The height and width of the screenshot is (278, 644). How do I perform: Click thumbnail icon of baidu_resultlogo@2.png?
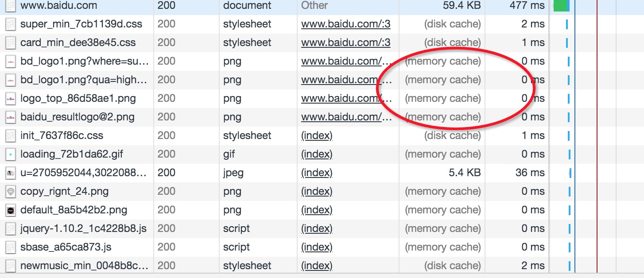click(x=11, y=117)
